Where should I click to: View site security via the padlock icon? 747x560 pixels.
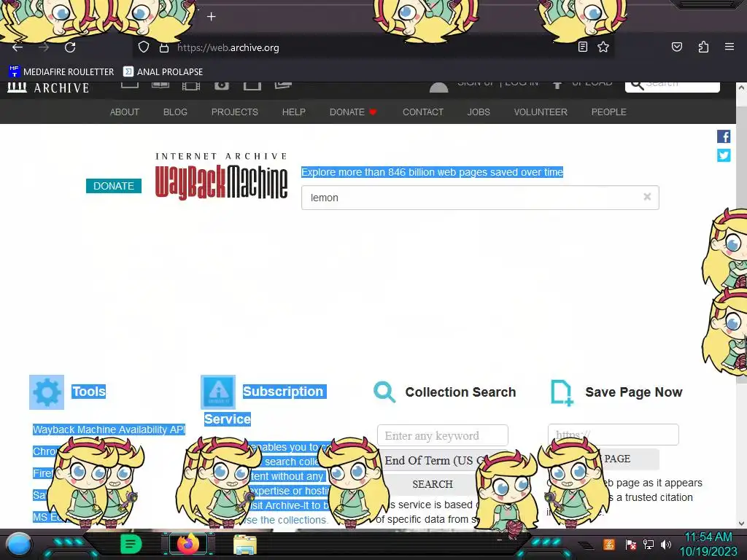(x=164, y=47)
